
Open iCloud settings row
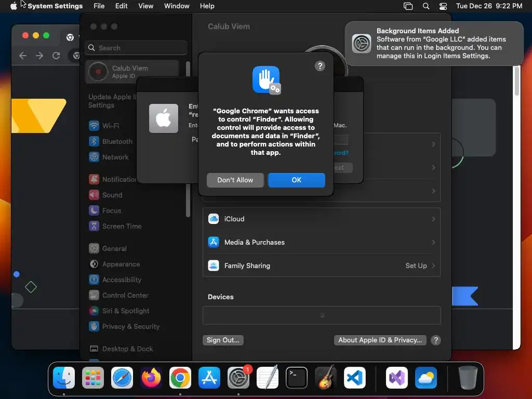[322, 219]
